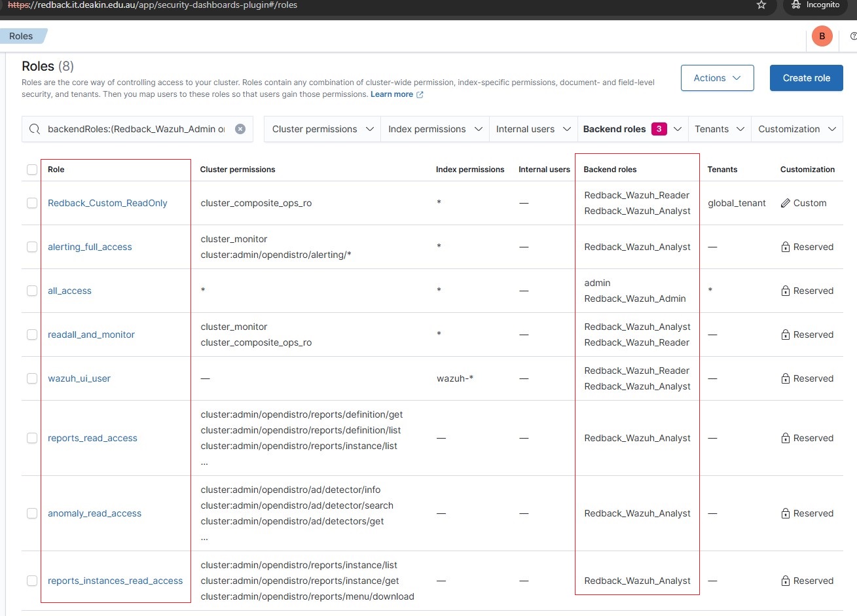The image size is (857, 616).
Task: Check the reports_read_access row checkbox
Action: pyautogui.click(x=32, y=438)
